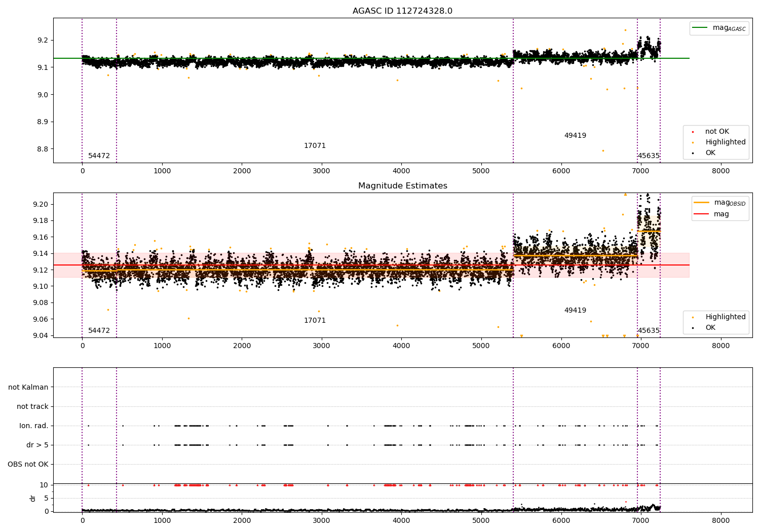Click the 9.18 y-axis tick of middle plot

(41, 221)
